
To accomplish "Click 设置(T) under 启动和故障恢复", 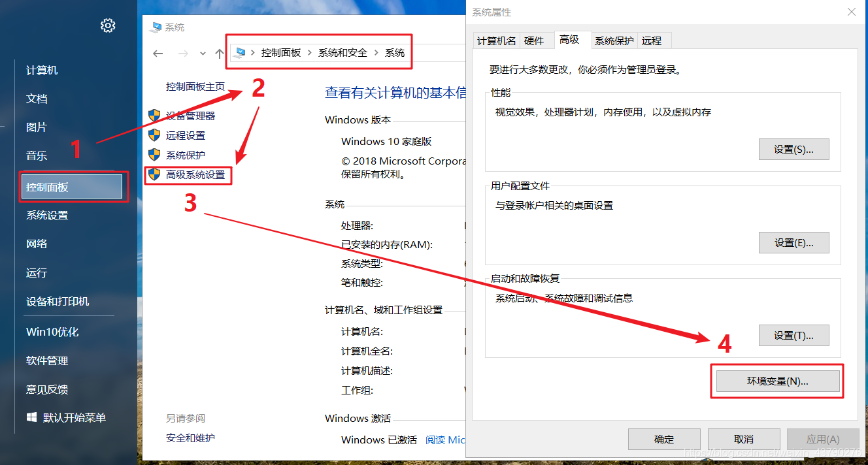I will 793,335.
